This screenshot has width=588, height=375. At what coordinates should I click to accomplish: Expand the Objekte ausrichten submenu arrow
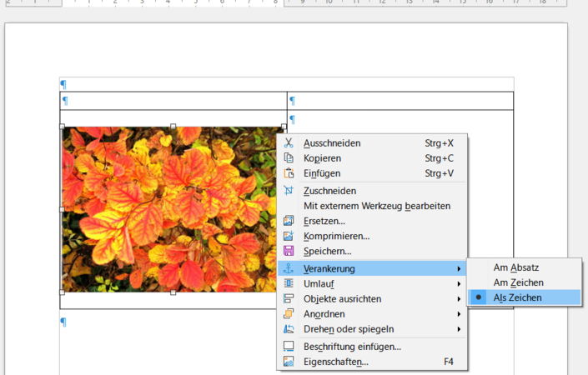459,299
